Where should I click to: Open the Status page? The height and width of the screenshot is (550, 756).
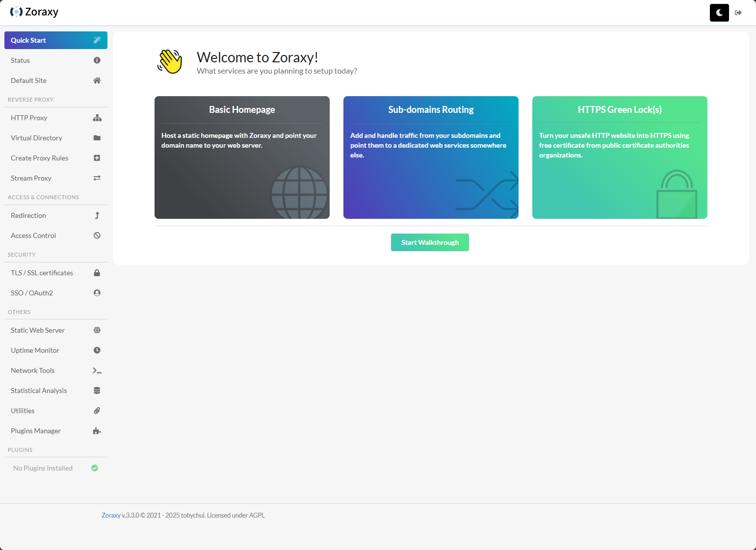click(56, 60)
